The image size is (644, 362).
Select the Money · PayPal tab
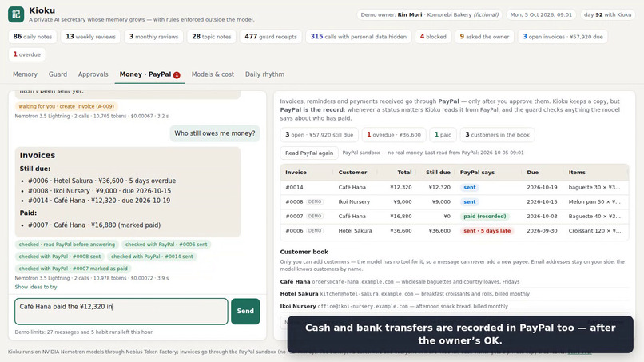tap(149, 74)
